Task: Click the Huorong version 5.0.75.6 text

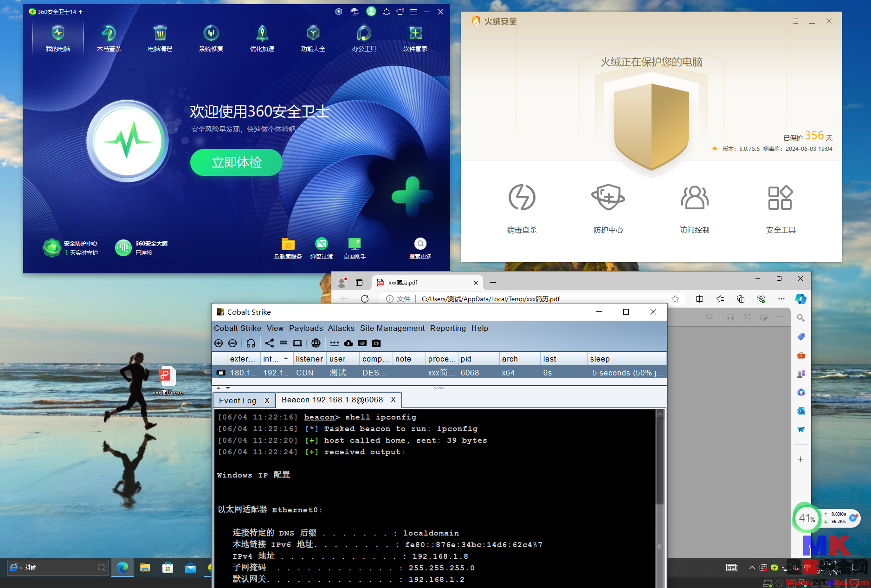Action: coord(741,149)
